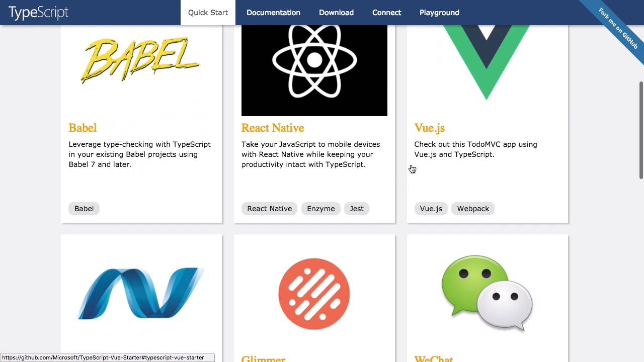Screen dimensions: 644x362
Task: Click the page vertical scrollbar thumb
Action: click(x=641, y=130)
